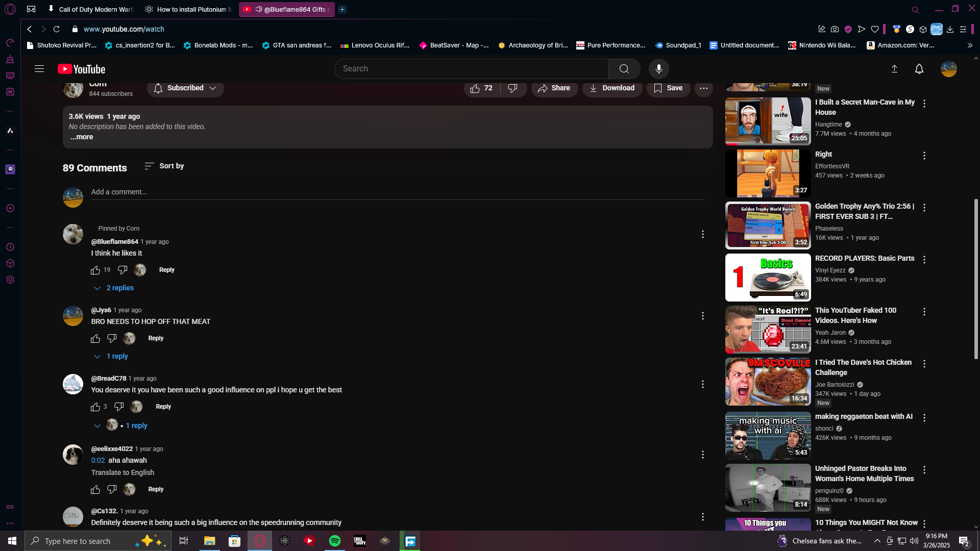Open more actions ellipsis beside Save
This screenshot has width=980, height=551.
(703, 88)
